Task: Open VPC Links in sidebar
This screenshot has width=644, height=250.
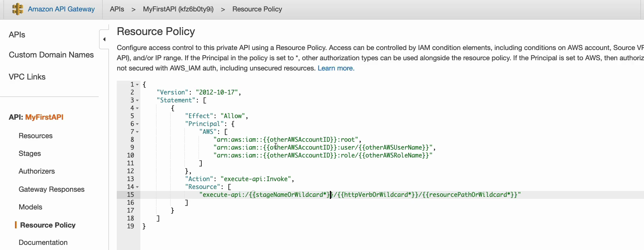Action: pos(27,77)
